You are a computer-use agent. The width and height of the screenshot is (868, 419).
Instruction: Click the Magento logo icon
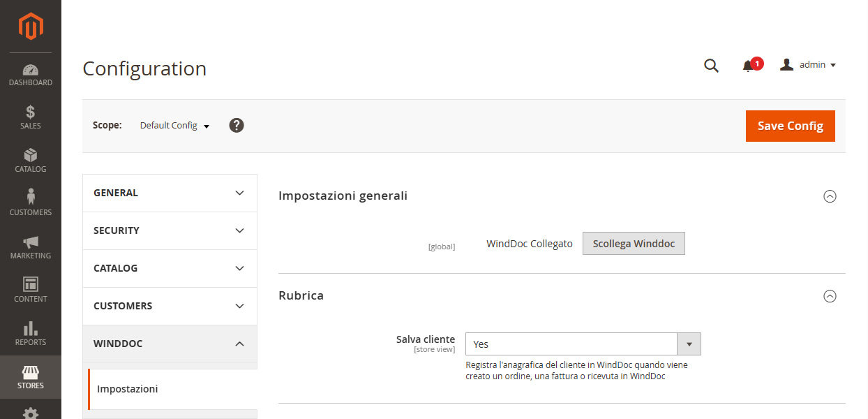[31, 27]
